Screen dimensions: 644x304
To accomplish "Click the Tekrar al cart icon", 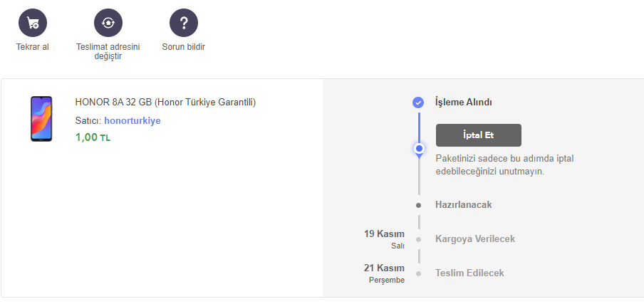I will pyautogui.click(x=33, y=23).
